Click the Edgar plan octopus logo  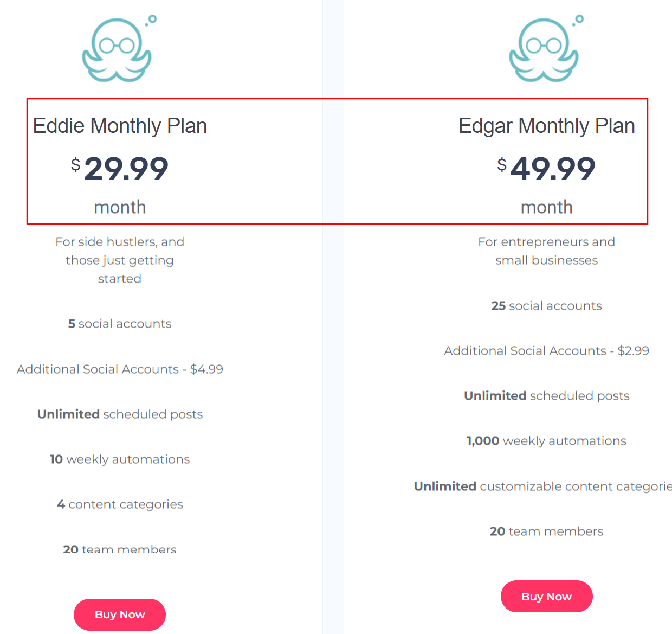pyautogui.click(x=544, y=49)
